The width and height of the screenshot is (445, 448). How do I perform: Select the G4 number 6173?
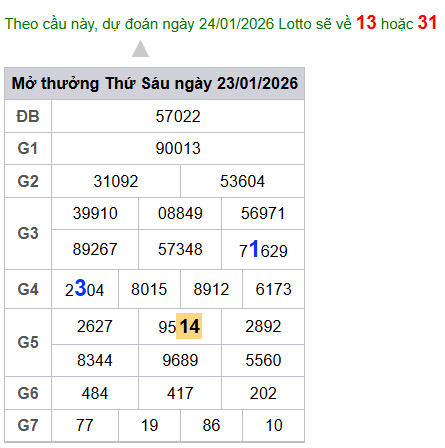[274, 289]
